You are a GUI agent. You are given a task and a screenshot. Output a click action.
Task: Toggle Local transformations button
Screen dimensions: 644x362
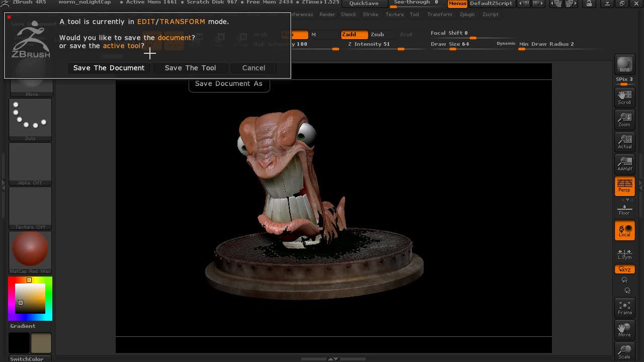click(624, 230)
